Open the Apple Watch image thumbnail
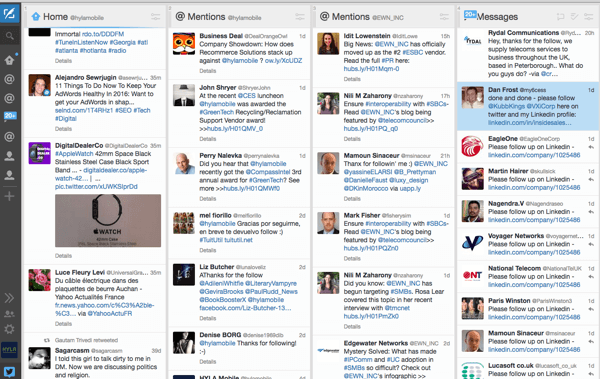The image size is (600, 379). [108, 221]
